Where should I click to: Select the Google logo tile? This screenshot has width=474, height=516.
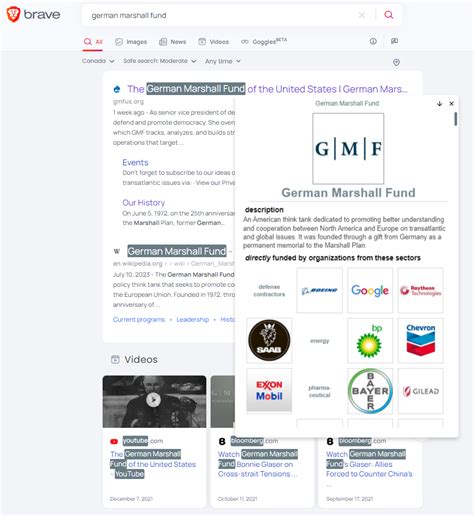[370, 290]
